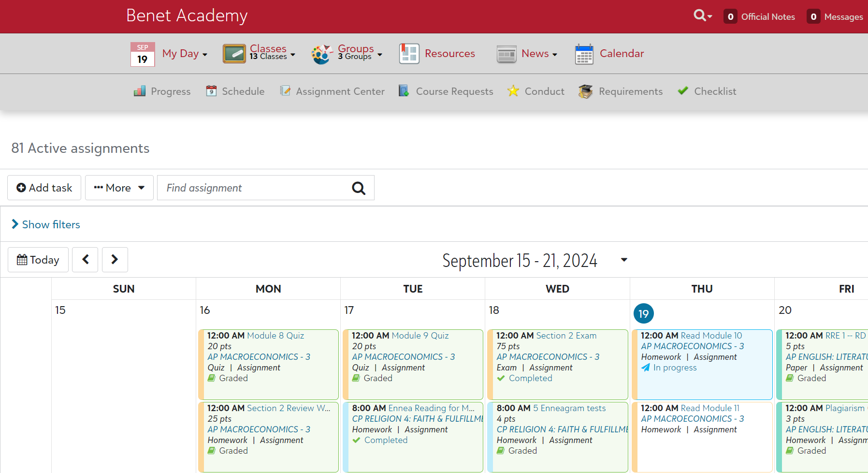Open the Module 9 Quiz assignment
This screenshot has height=473, width=868.
pos(420,336)
